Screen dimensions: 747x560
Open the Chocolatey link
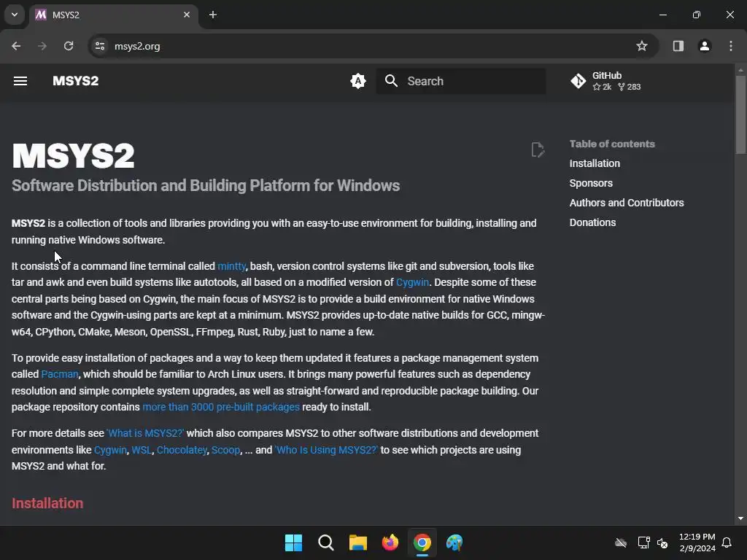tap(182, 450)
